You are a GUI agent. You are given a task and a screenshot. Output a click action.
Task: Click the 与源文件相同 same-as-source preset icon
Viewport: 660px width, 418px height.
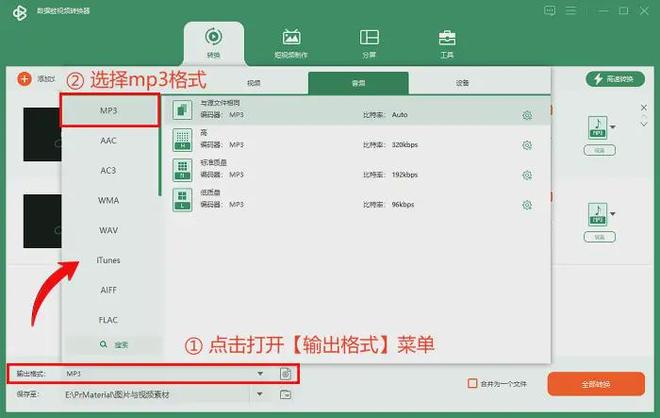pyautogui.click(x=182, y=109)
